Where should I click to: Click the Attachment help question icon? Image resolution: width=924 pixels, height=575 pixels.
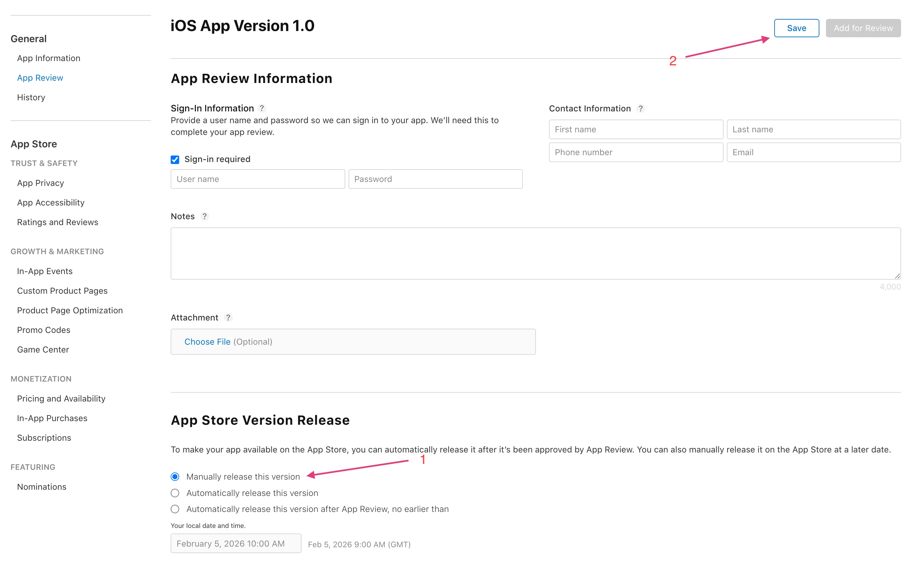point(228,318)
